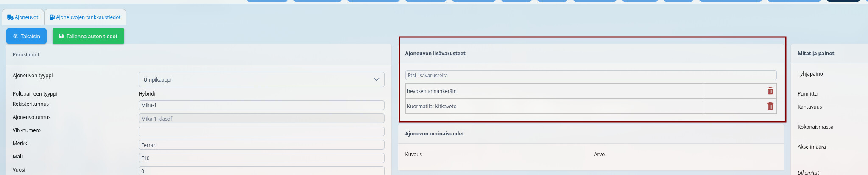Save with the Tallenna auton tiedot button
Image resolution: width=868 pixels, height=175 pixels.
tap(88, 36)
